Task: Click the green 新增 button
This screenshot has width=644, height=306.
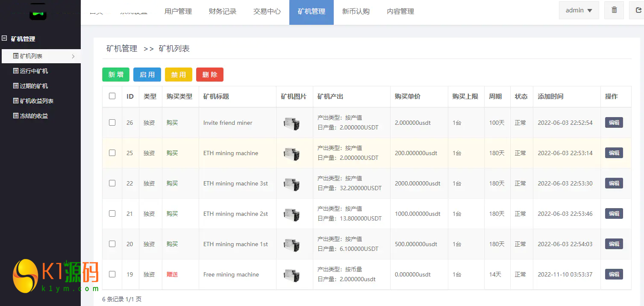Action: click(116, 74)
